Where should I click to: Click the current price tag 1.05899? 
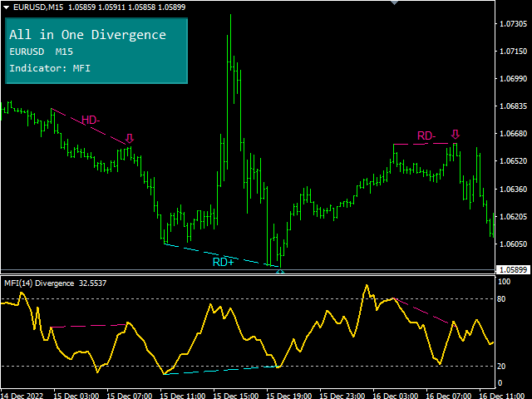pyautogui.click(x=513, y=269)
